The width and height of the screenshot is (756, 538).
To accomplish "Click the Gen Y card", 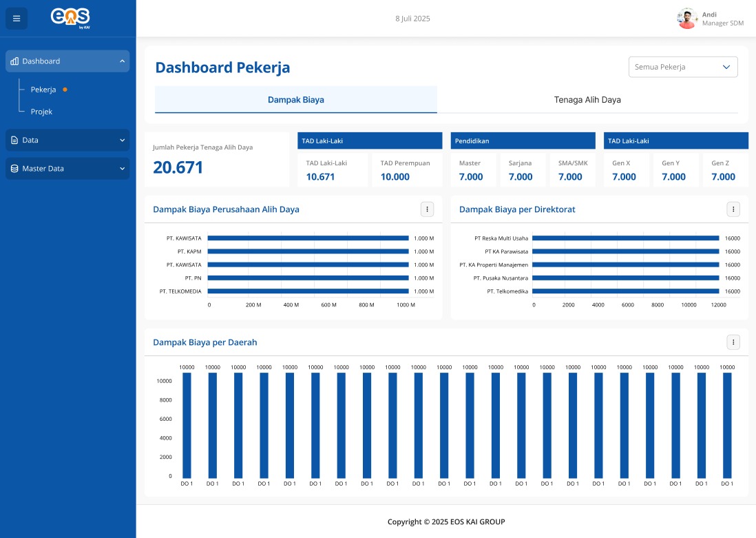I will click(676, 170).
